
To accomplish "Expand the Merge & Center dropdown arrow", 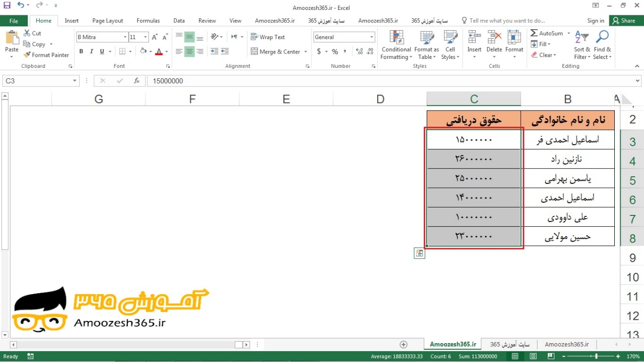I will click(306, 52).
